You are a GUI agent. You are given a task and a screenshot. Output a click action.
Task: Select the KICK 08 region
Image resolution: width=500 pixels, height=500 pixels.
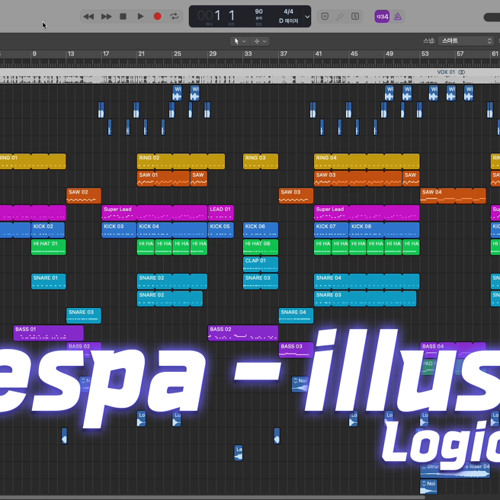(384, 230)
